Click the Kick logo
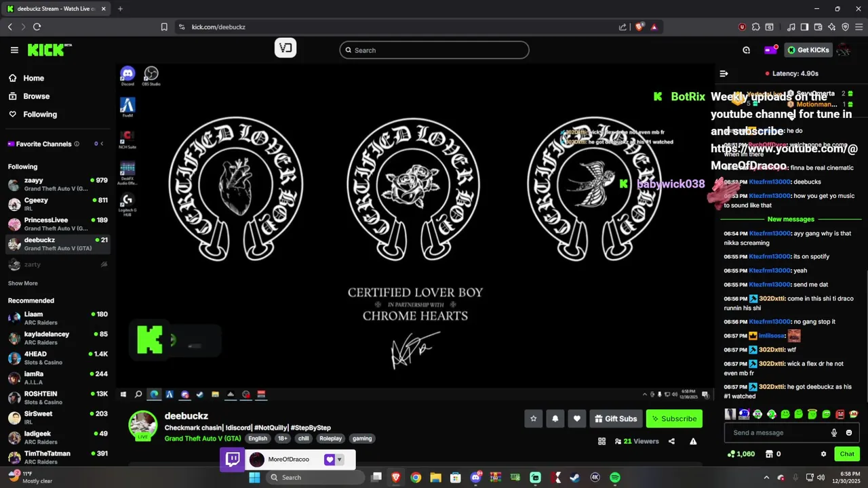868x488 pixels. point(49,50)
